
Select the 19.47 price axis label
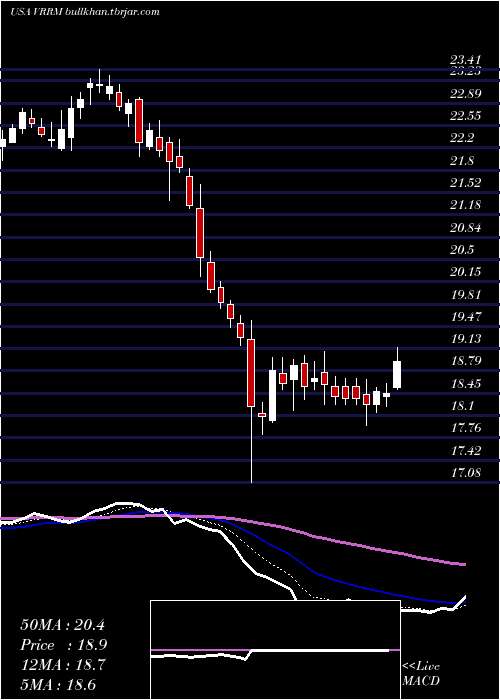coord(466,317)
